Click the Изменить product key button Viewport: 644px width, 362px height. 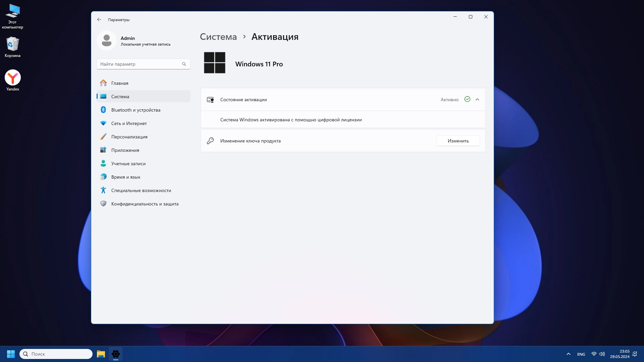pos(458,141)
